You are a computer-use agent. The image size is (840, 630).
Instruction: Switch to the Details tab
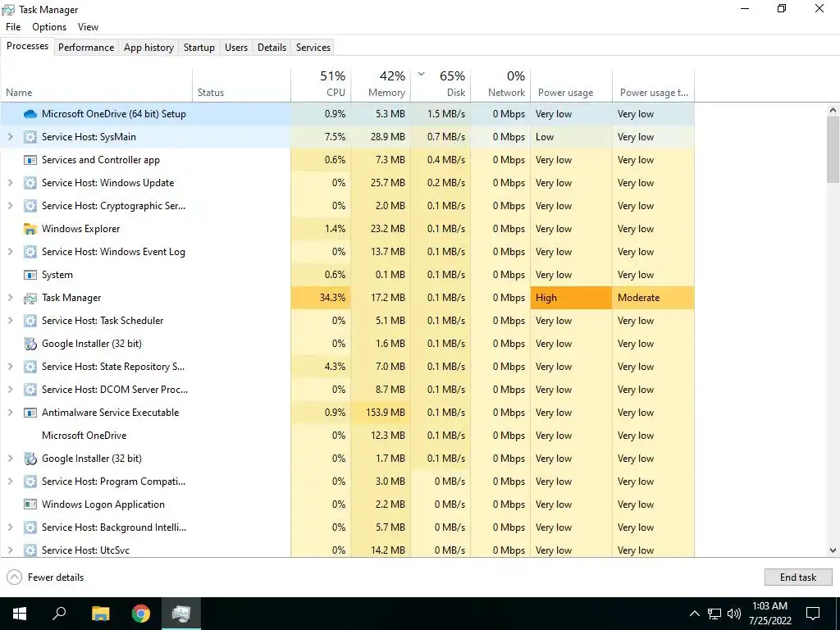coord(272,47)
